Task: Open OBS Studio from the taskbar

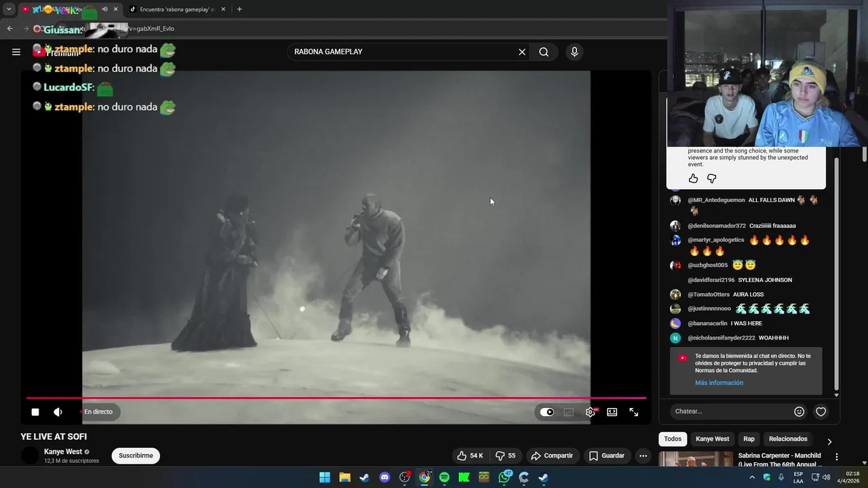Action: click(x=405, y=477)
